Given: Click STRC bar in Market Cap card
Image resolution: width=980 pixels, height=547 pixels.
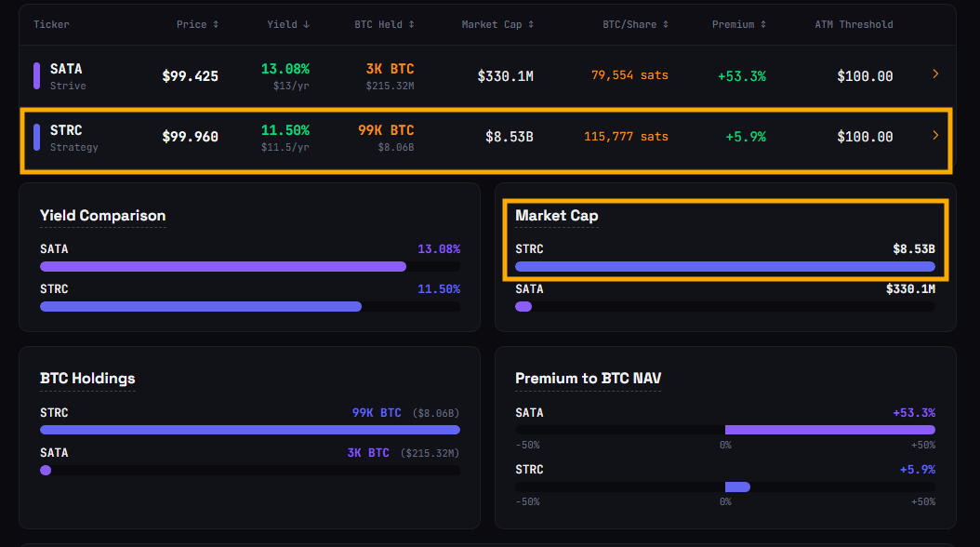Looking at the screenshot, I should pos(725,267).
